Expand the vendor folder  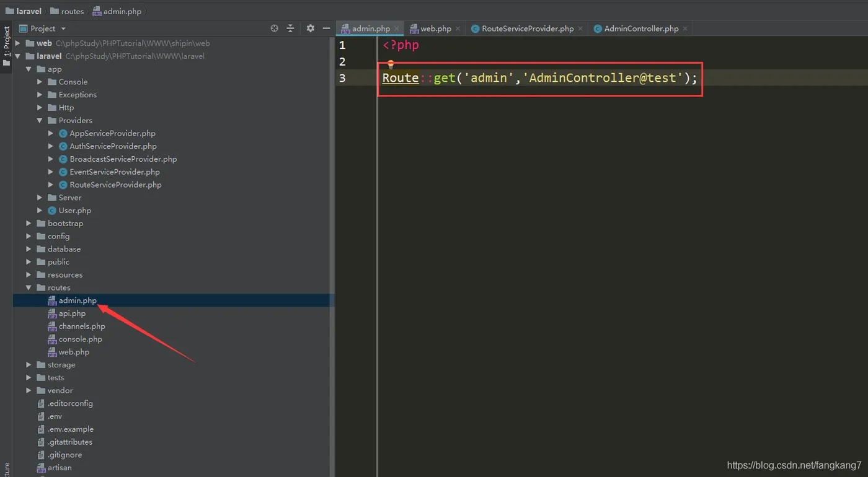(x=29, y=391)
